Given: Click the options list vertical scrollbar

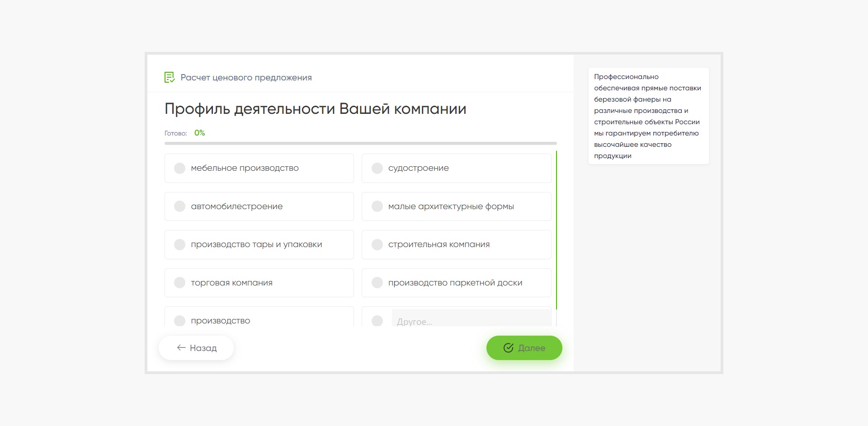Looking at the screenshot, I should [x=557, y=230].
